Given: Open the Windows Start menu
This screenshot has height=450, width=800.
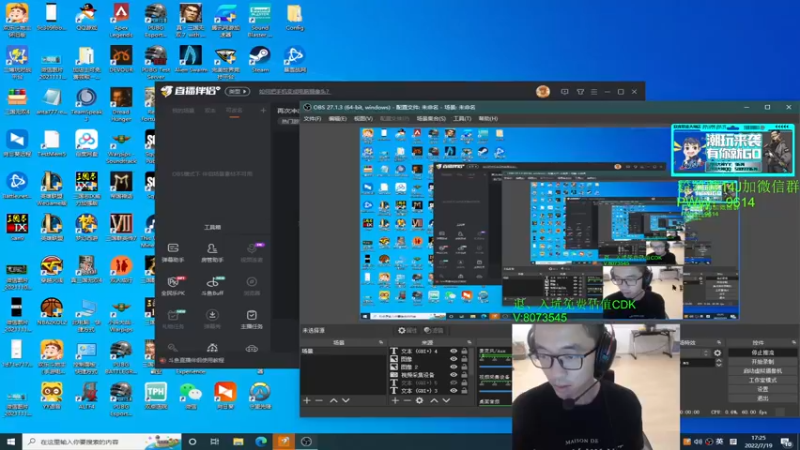Looking at the screenshot, I should click(11, 441).
